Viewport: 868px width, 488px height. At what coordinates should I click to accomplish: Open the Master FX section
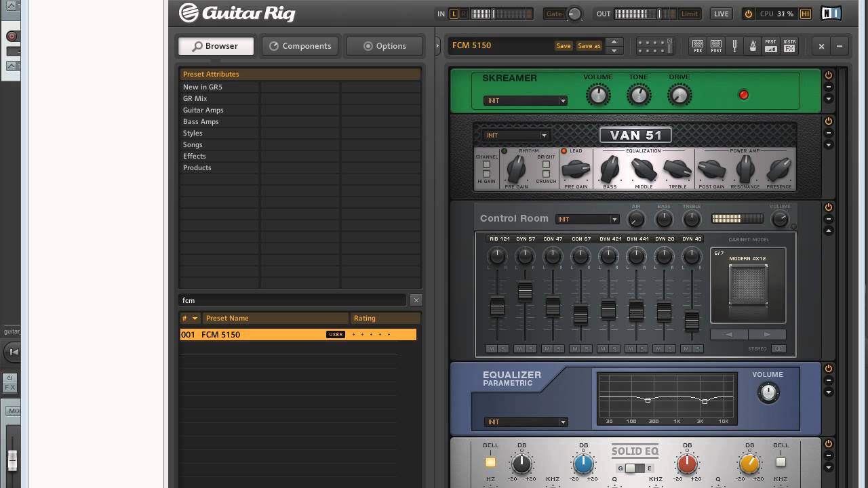(x=789, y=46)
